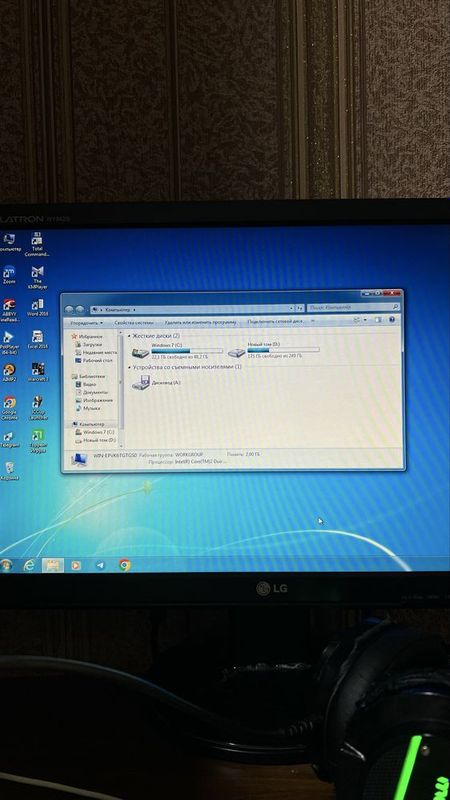Collapse the Жесткие диски group
This screenshot has height=800, width=450.
tap(129, 336)
